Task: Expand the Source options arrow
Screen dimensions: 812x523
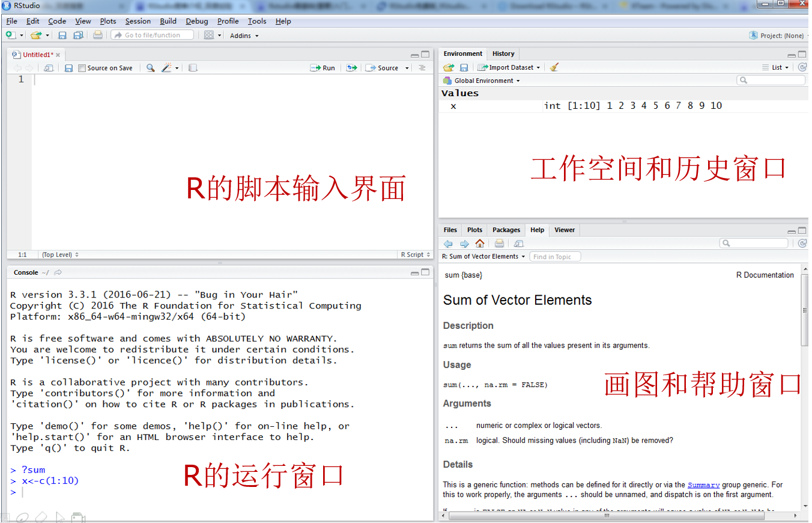Action: tap(407, 68)
